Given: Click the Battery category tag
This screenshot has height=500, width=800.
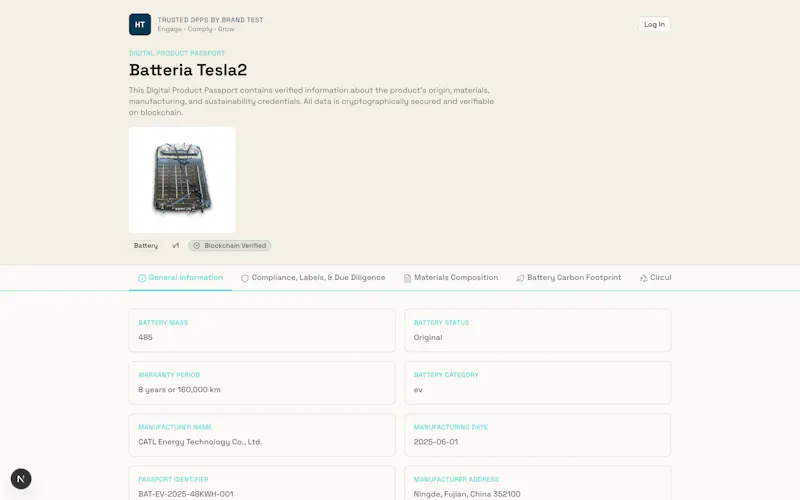Looking at the screenshot, I should 146,245.
